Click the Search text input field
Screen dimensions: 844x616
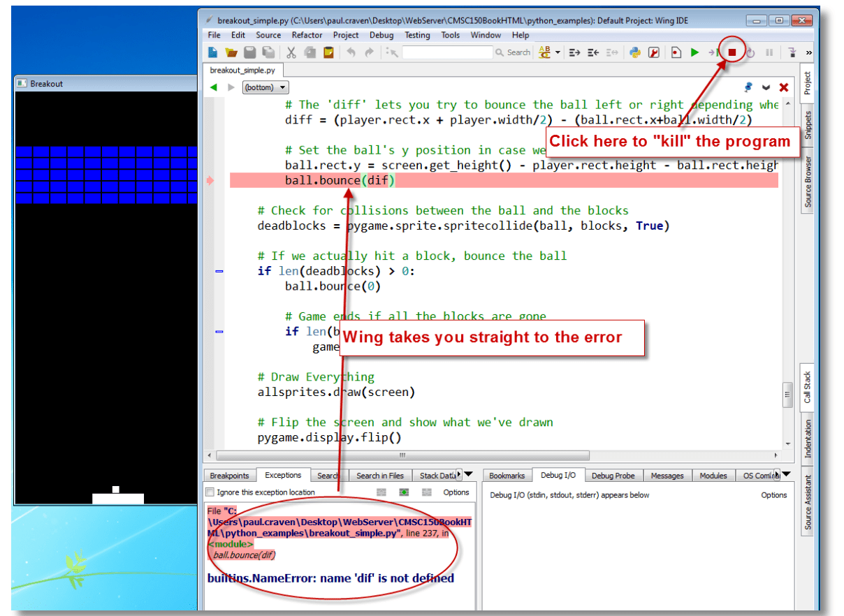click(x=447, y=52)
